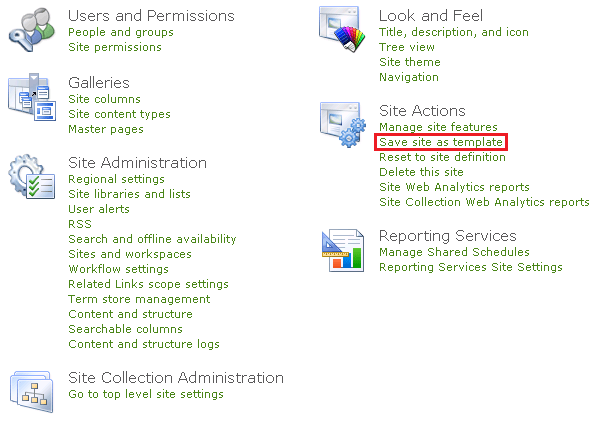Screen dimensions: 602x429
Task: Open User alerts link
Action: [99, 209]
